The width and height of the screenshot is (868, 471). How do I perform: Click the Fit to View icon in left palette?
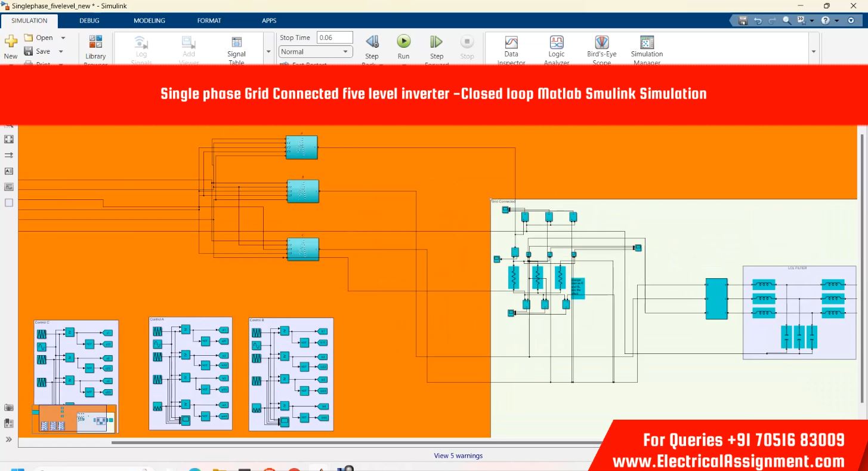point(9,139)
